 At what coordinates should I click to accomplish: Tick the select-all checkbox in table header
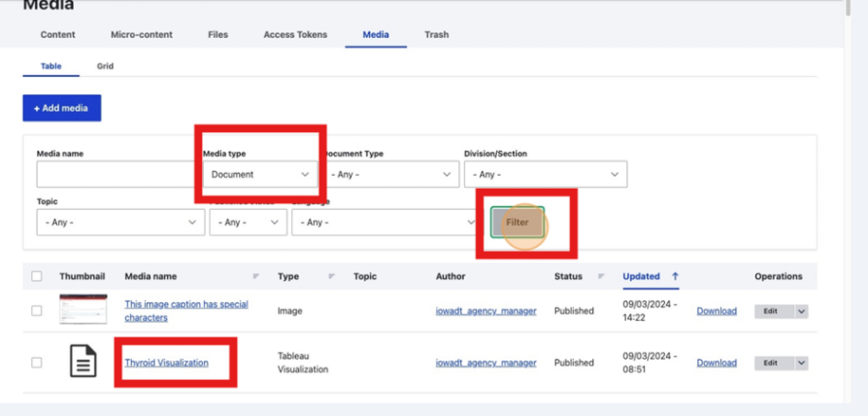pos(37,276)
